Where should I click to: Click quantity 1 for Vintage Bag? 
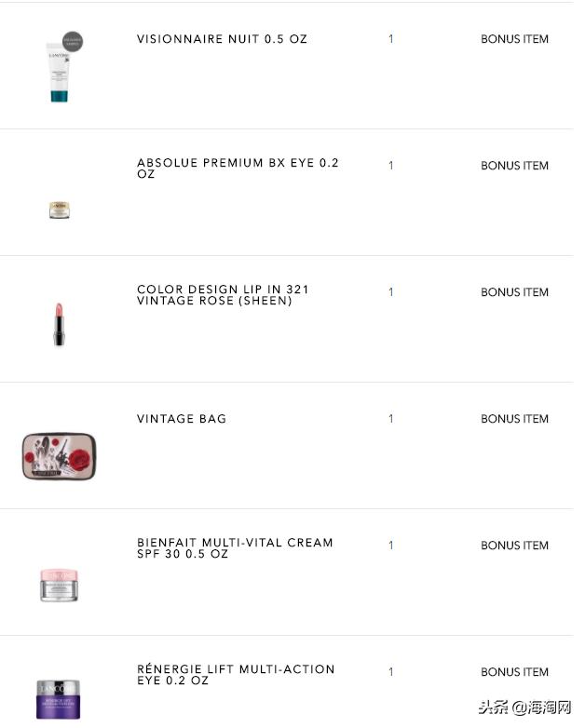pyautogui.click(x=391, y=419)
